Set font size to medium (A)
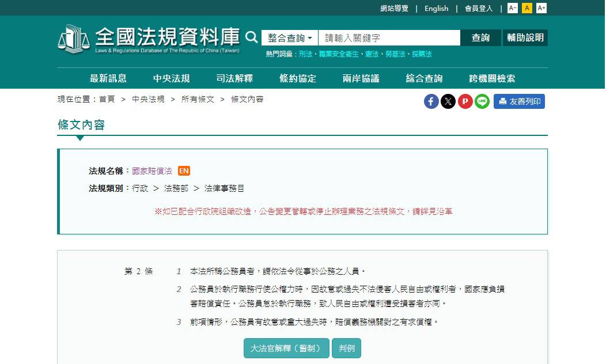The image size is (606, 364). tap(527, 8)
